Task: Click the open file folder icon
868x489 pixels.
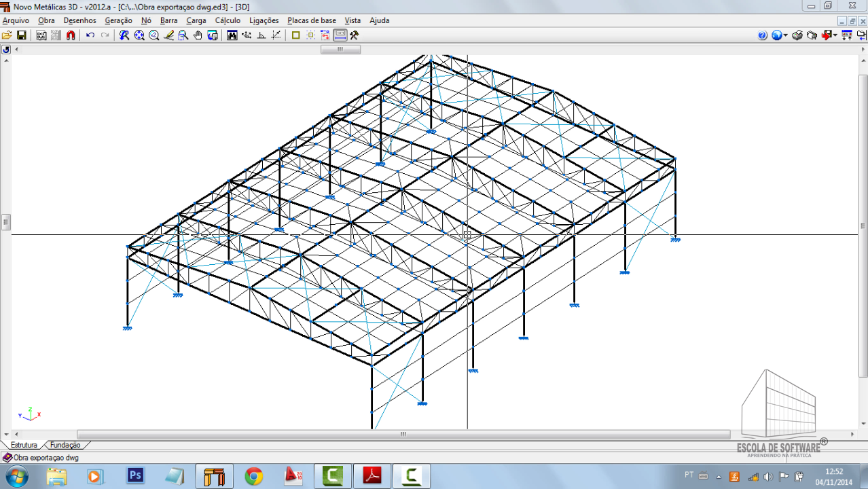Action: (x=7, y=35)
